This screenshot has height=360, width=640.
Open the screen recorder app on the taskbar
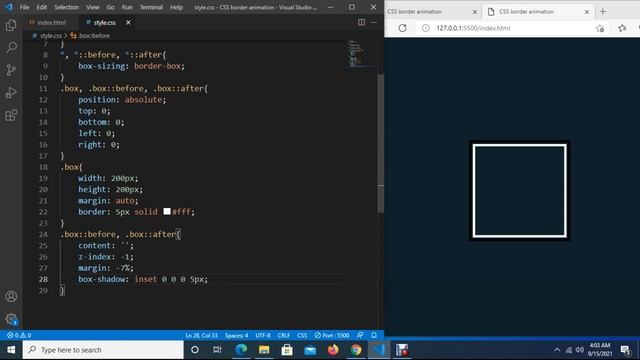click(402, 350)
